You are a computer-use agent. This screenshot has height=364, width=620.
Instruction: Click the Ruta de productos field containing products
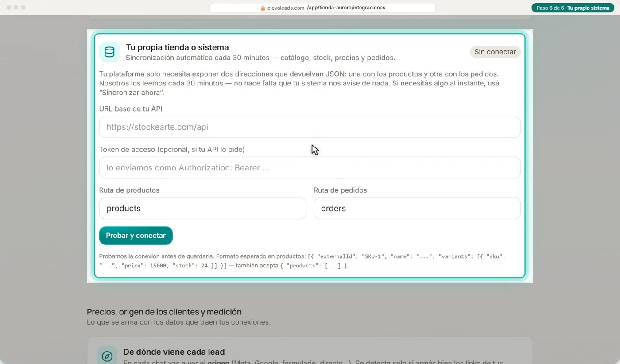click(x=202, y=208)
